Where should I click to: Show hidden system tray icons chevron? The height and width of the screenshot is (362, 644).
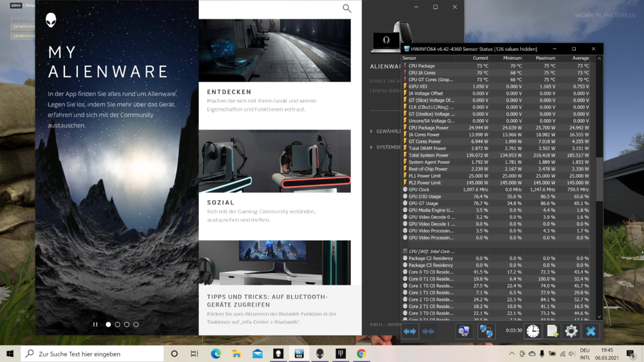point(512,354)
